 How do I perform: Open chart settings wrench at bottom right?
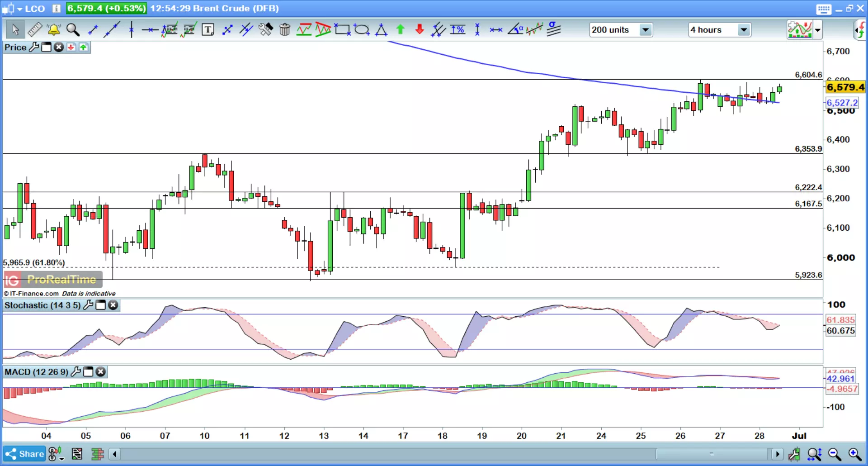[794, 454]
